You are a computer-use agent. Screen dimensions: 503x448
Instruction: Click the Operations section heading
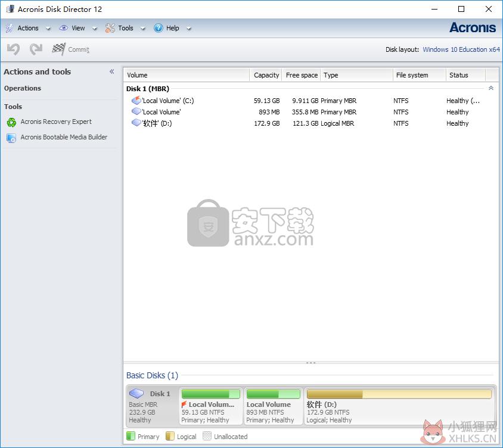click(x=23, y=88)
